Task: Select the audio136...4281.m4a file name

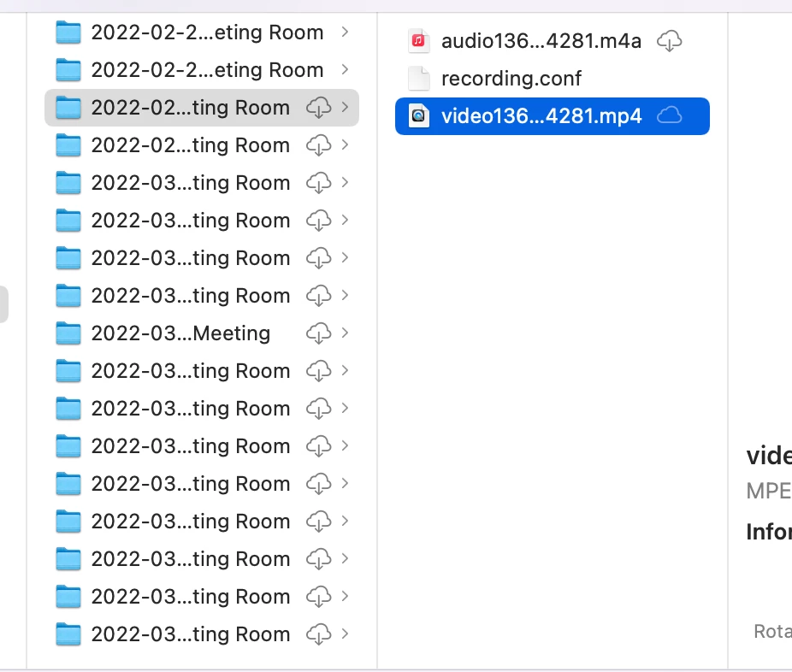Action: click(541, 41)
